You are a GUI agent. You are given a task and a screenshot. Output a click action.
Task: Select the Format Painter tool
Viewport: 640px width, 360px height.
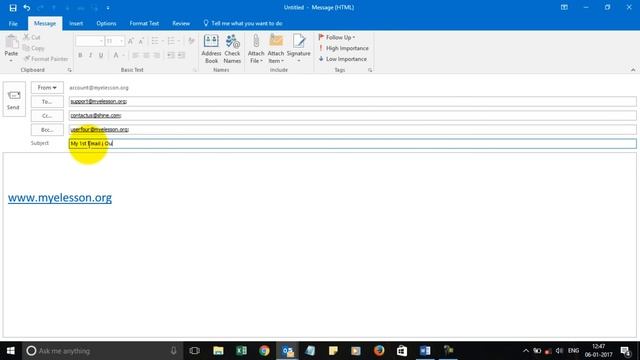click(46, 59)
